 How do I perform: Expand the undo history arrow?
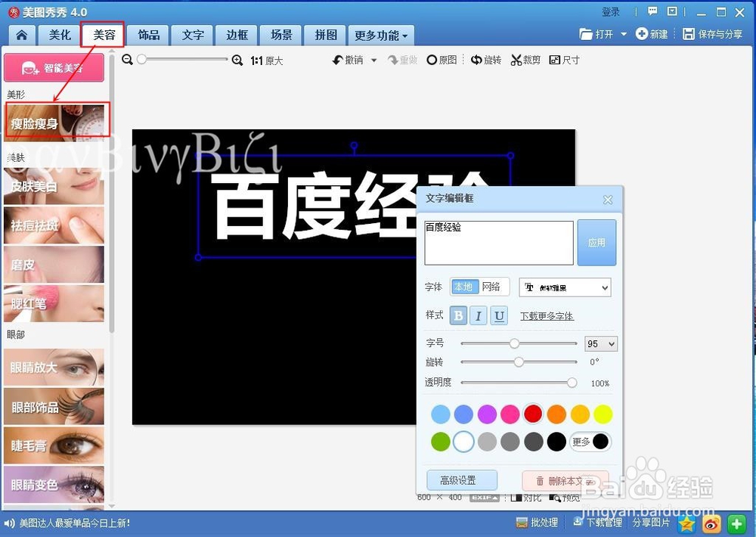tap(373, 61)
